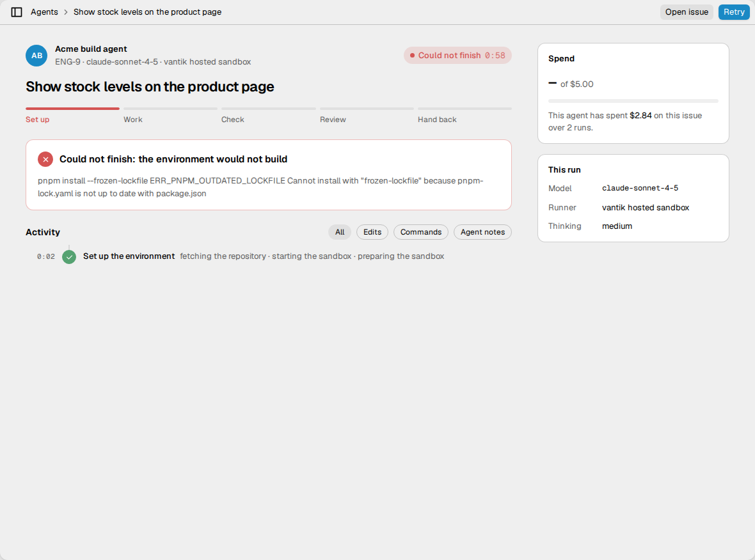Click the Could not finish status badge
The image size is (755, 560).
(x=457, y=56)
